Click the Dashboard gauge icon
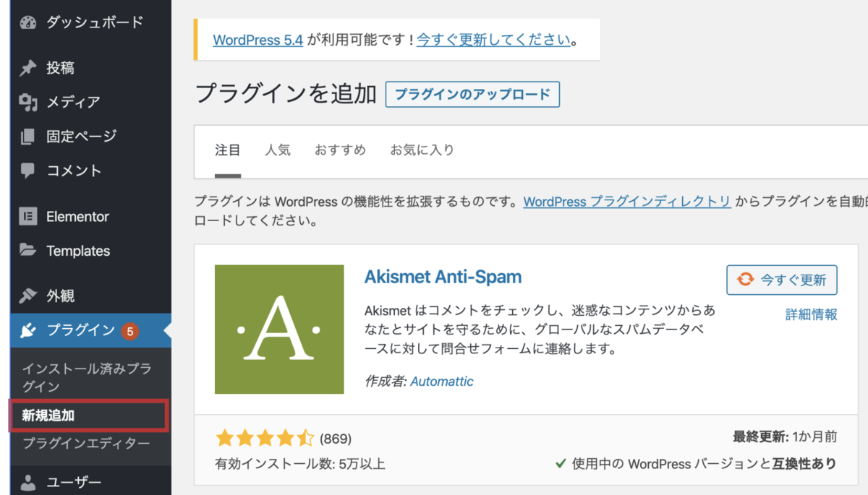 click(x=28, y=22)
